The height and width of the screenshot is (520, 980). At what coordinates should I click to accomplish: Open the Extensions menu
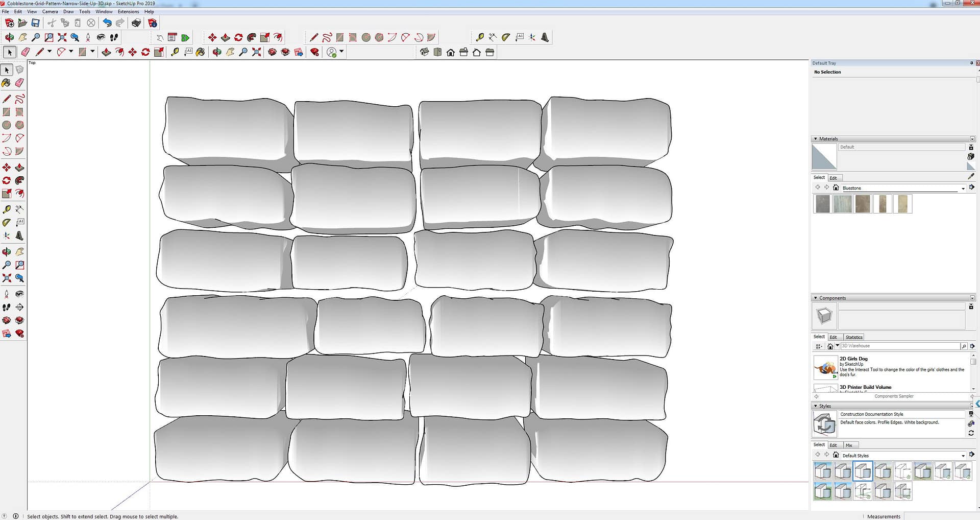[128, 11]
